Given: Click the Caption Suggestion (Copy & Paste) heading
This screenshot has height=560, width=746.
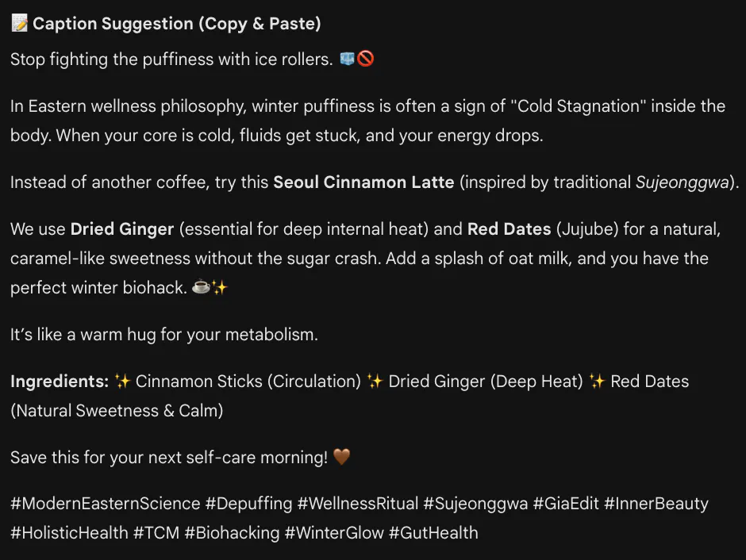Looking at the screenshot, I should pos(176,24).
